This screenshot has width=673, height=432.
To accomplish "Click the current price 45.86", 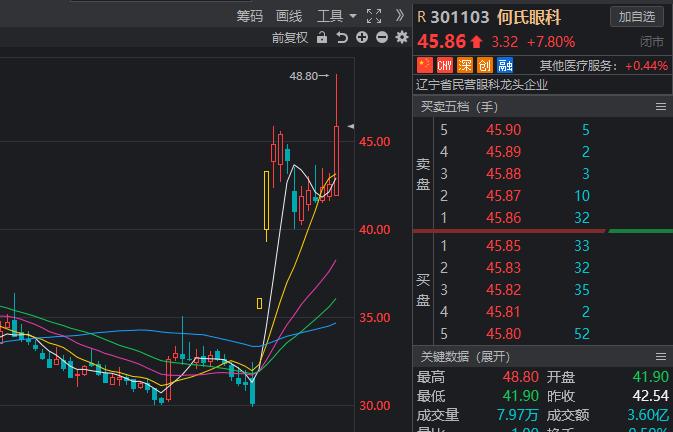I will pyautogui.click(x=442, y=42).
